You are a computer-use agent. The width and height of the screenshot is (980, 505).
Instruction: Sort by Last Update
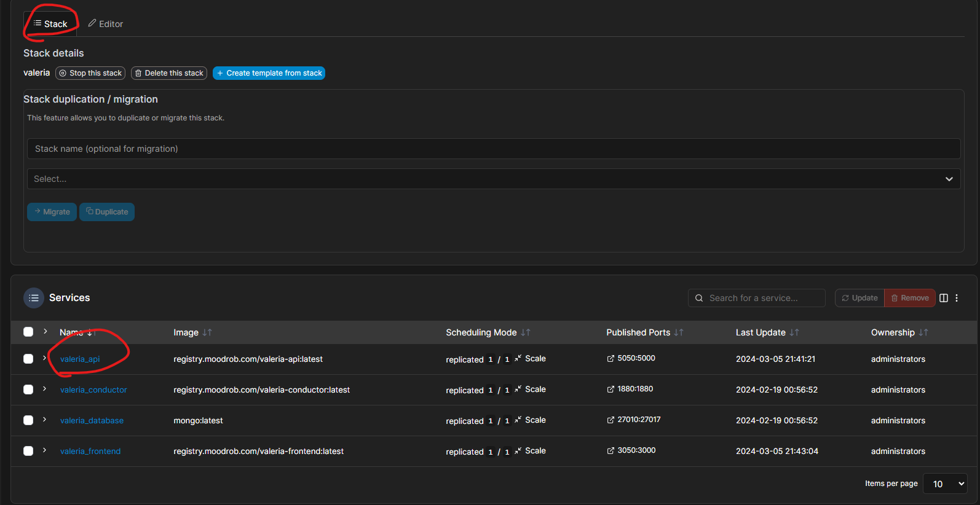click(767, 332)
